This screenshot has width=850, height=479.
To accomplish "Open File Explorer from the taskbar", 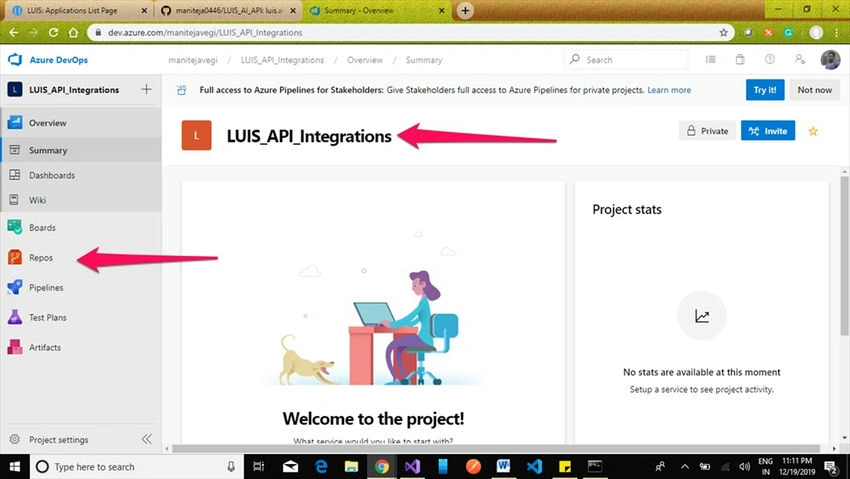I will tap(351, 467).
